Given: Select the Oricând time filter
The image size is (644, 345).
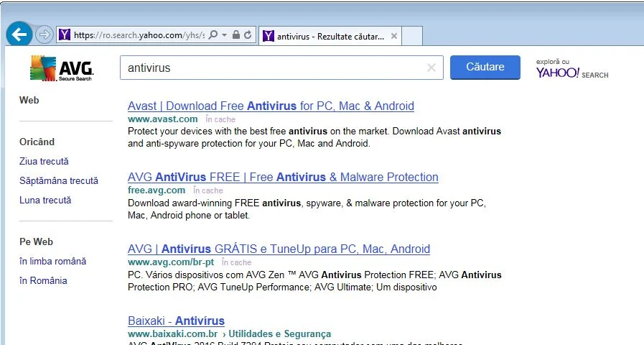Looking at the screenshot, I should pos(37,142).
